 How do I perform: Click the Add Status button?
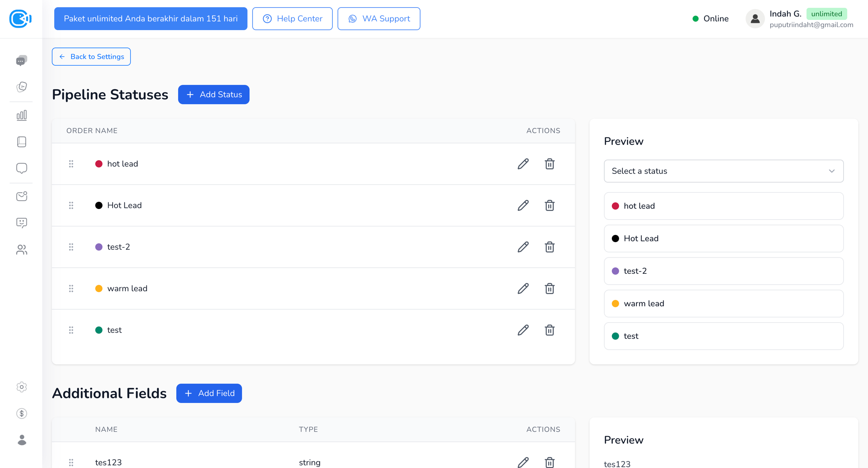point(214,95)
